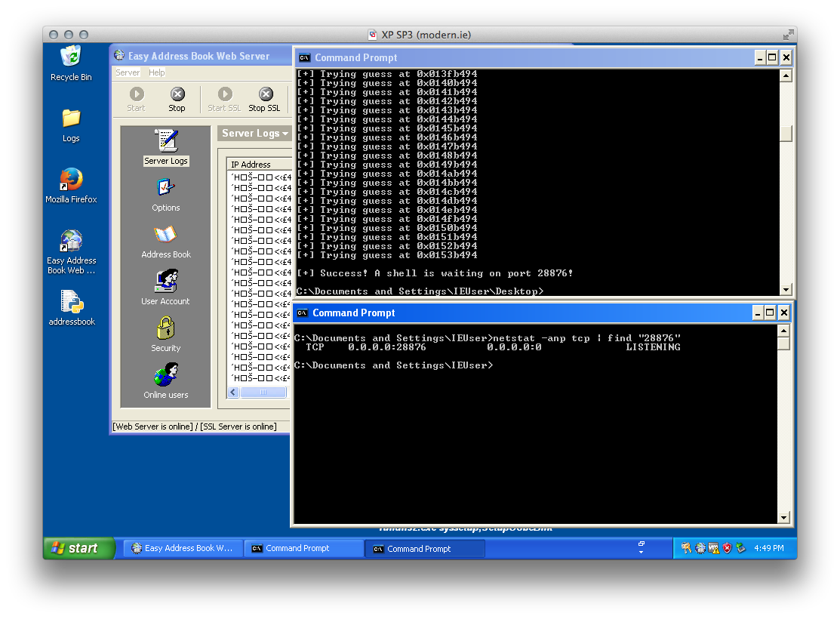The image size is (840, 619).
Task: Open the Online users sidebar panel
Action: 166,381
